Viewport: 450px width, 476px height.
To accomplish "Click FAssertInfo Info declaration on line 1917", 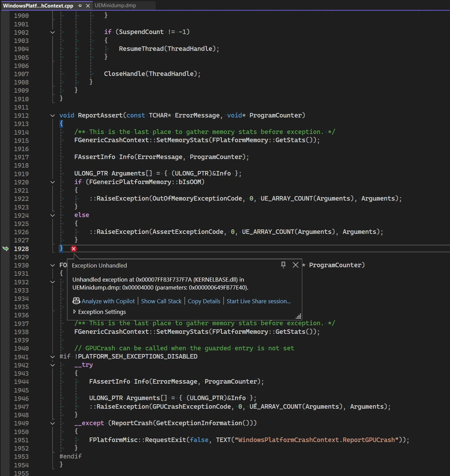I will (161, 157).
